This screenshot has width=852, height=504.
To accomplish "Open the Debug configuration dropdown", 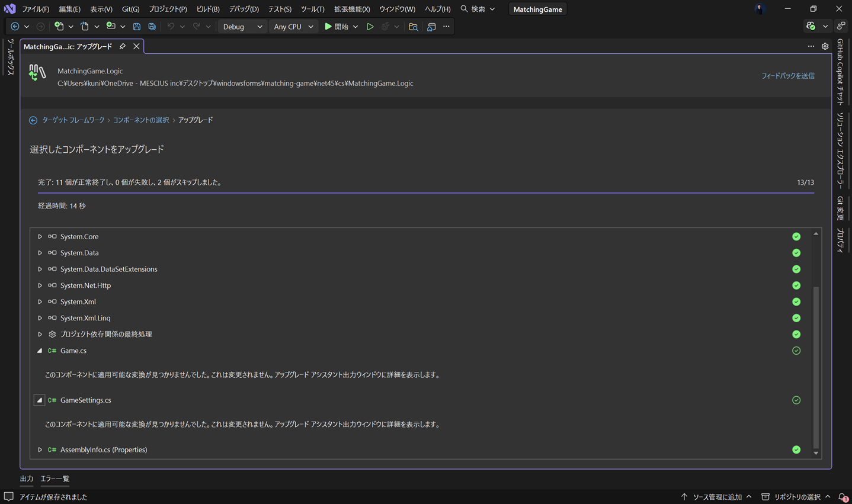I will point(242,27).
